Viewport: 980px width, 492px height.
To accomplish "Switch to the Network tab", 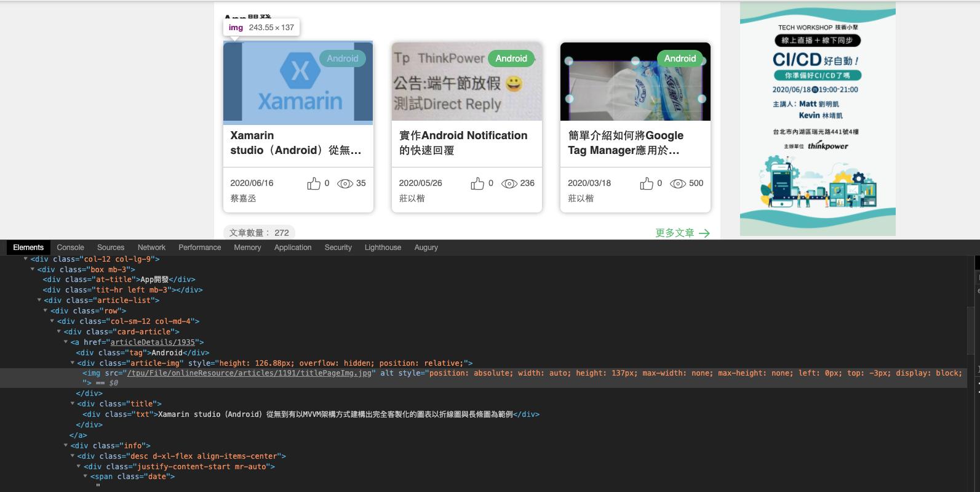I will pyautogui.click(x=151, y=248).
